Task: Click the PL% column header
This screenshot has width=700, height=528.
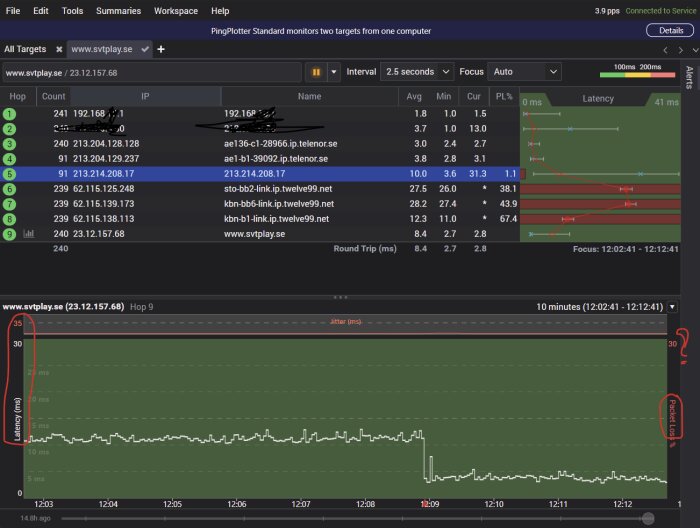Action: point(504,96)
